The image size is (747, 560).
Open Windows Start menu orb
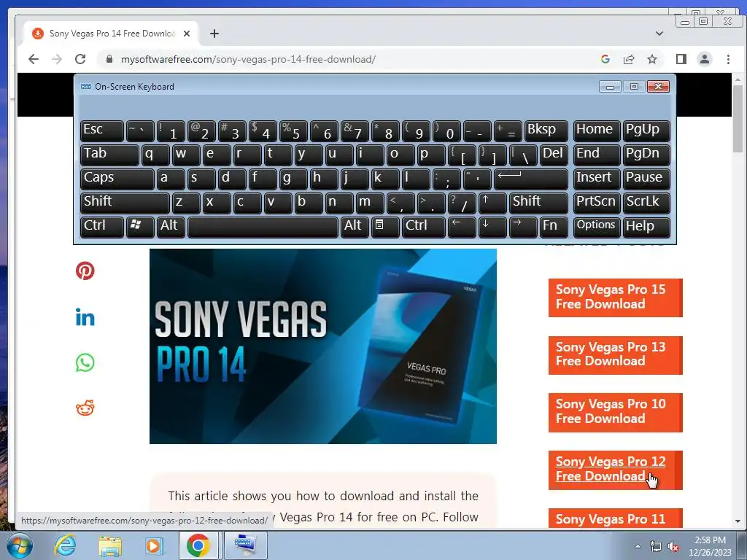tap(18, 545)
